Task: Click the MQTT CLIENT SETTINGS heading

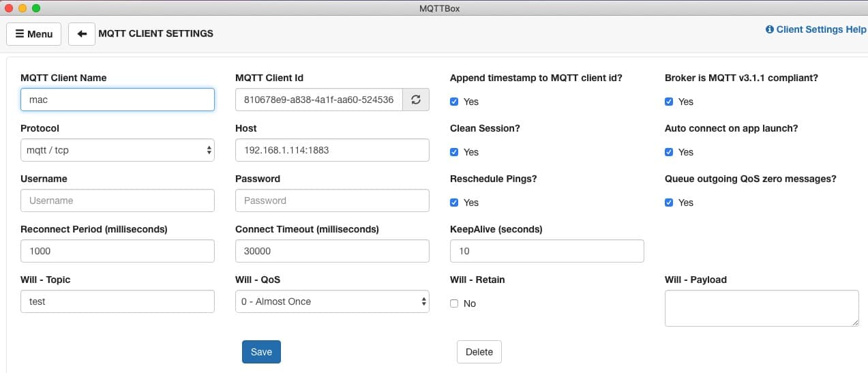Action: [x=156, y=33]
